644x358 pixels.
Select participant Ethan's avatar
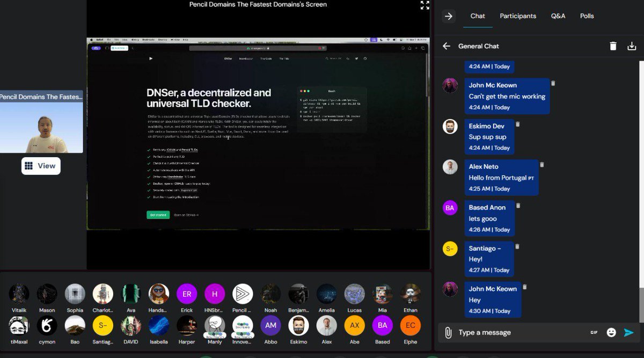(411, 294)
